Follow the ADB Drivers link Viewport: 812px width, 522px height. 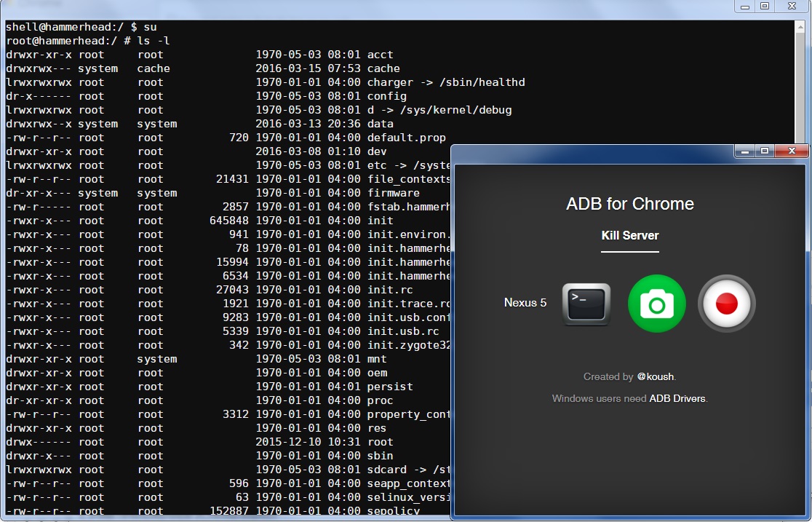[x=677, y=399]
